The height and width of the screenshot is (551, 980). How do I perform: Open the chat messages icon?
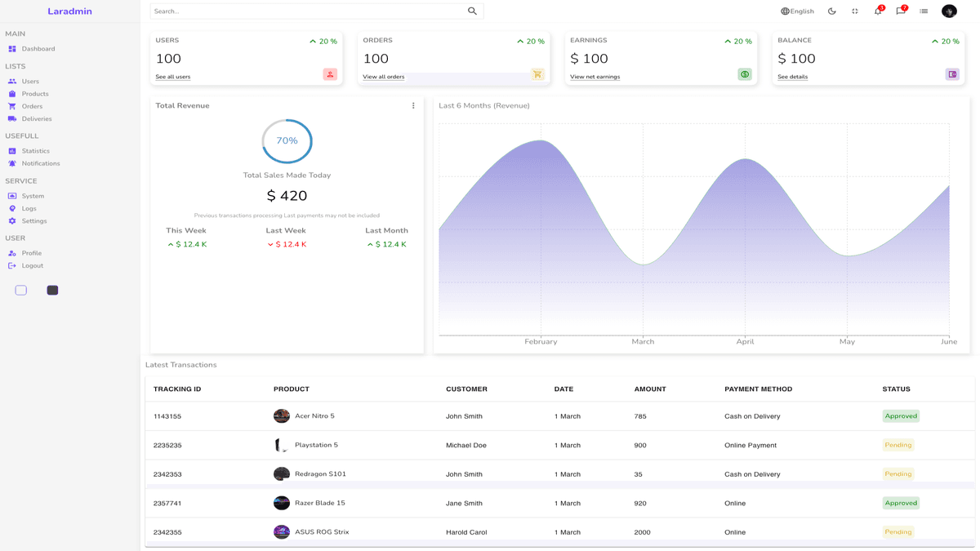coord(900,11)
